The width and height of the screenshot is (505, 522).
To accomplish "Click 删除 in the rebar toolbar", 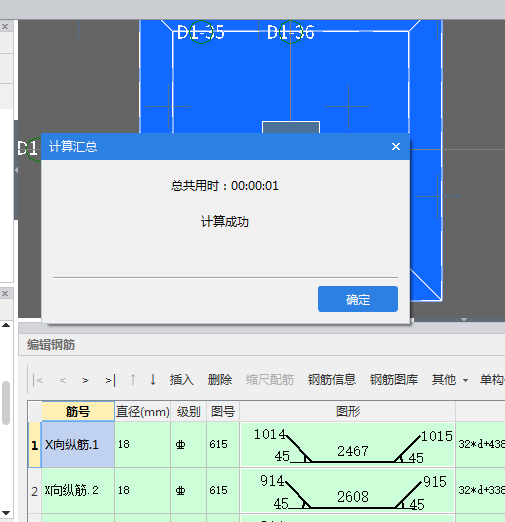I will pyautogui.click(x=220, y=379).
